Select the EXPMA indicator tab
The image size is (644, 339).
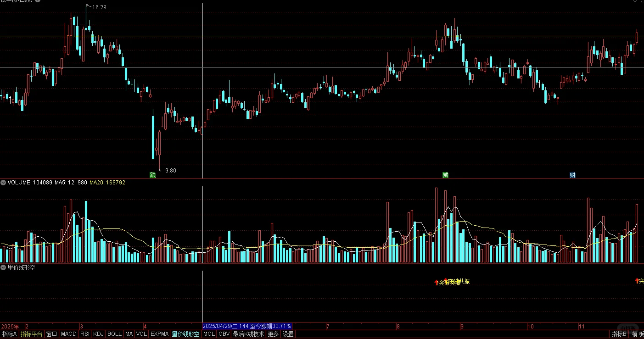160,334
